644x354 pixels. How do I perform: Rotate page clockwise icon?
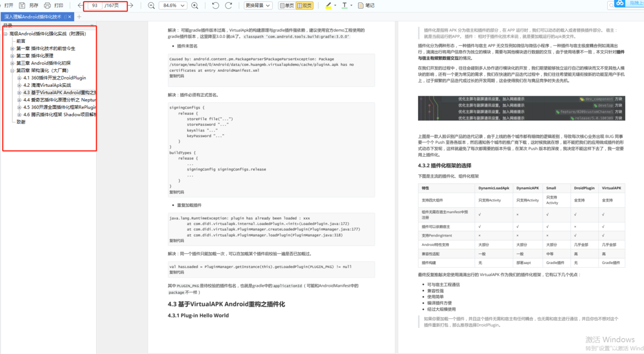[229, 5]
